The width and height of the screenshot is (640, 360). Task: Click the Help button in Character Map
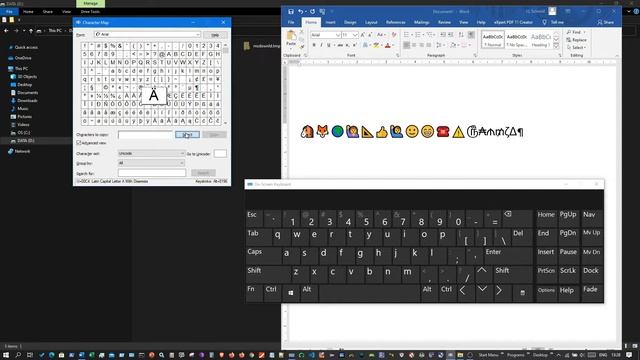coord(215,35)
